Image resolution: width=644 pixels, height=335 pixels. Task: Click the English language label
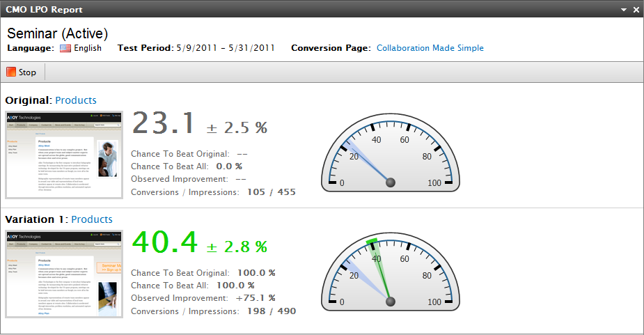(x=88, y=48)
